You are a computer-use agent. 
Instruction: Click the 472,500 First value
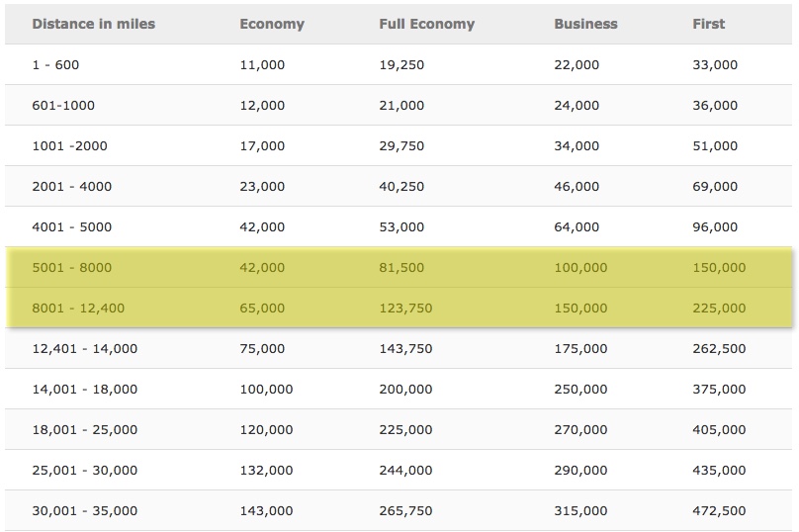(719, 510)
